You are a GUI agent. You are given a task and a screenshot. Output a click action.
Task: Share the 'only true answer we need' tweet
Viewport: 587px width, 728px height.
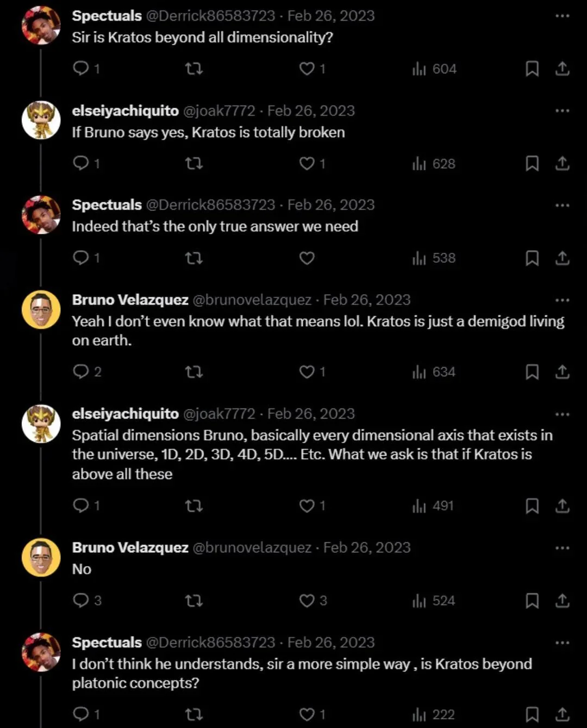click(x=563, y=258)
